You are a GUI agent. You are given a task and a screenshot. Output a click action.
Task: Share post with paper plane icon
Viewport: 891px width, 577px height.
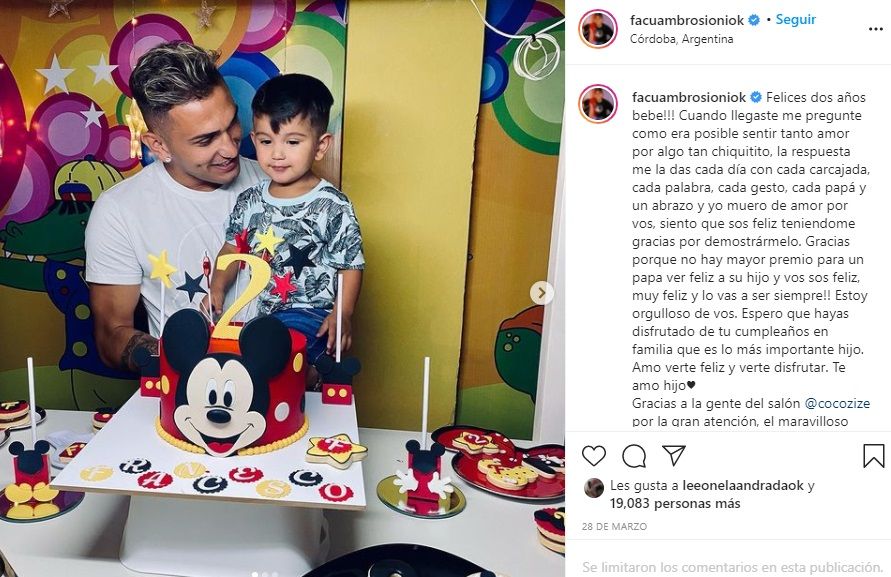click(x=674, y=455)
